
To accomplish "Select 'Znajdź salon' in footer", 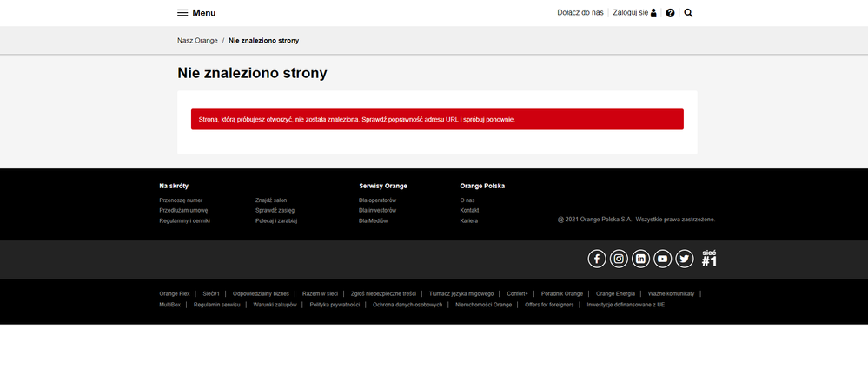I will (x=271, y=200).
